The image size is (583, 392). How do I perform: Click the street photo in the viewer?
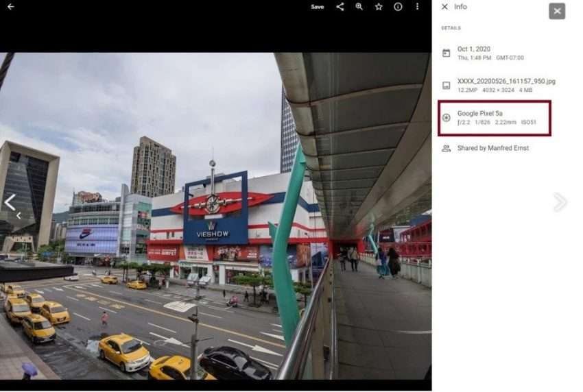pos(215,216)
